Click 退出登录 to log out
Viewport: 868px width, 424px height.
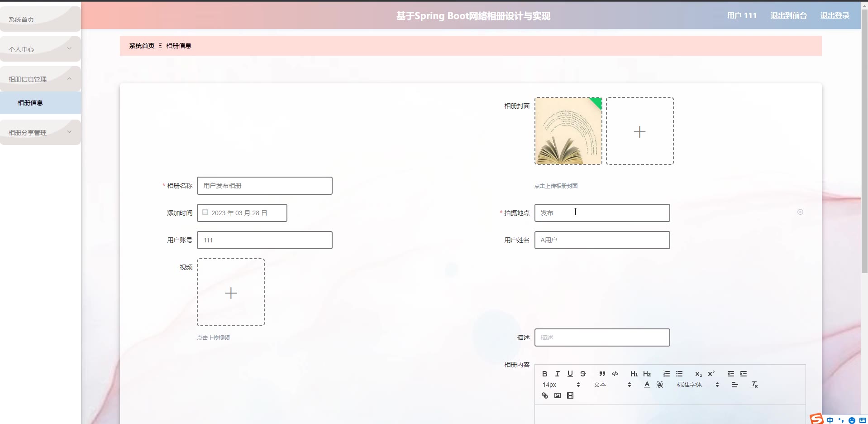835,15
